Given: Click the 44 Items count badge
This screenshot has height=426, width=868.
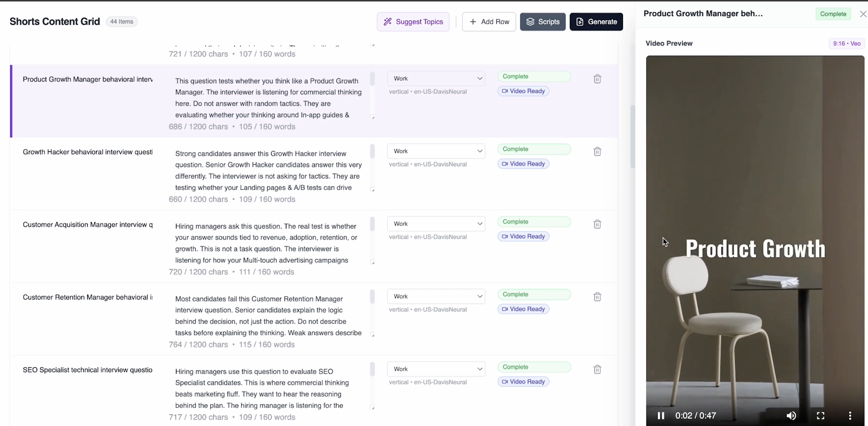Looking at the screenshot, I should click(122, 22).
